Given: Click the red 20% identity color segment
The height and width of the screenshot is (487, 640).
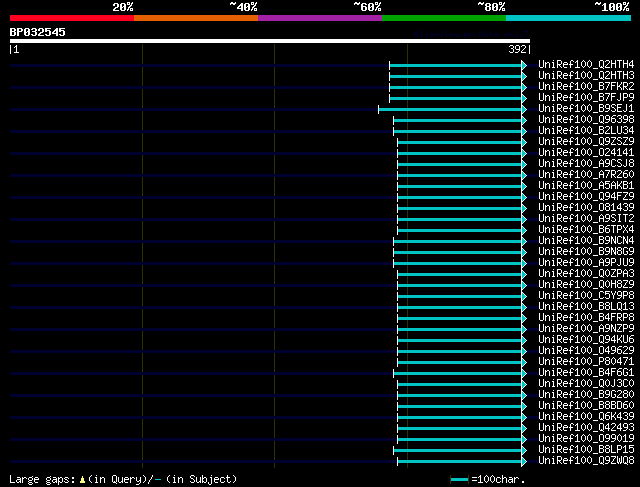Looking at the screenshot, I should 72,18.
